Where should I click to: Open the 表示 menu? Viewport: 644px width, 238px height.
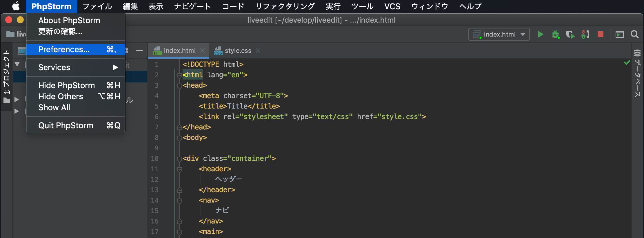coord(156,6)
